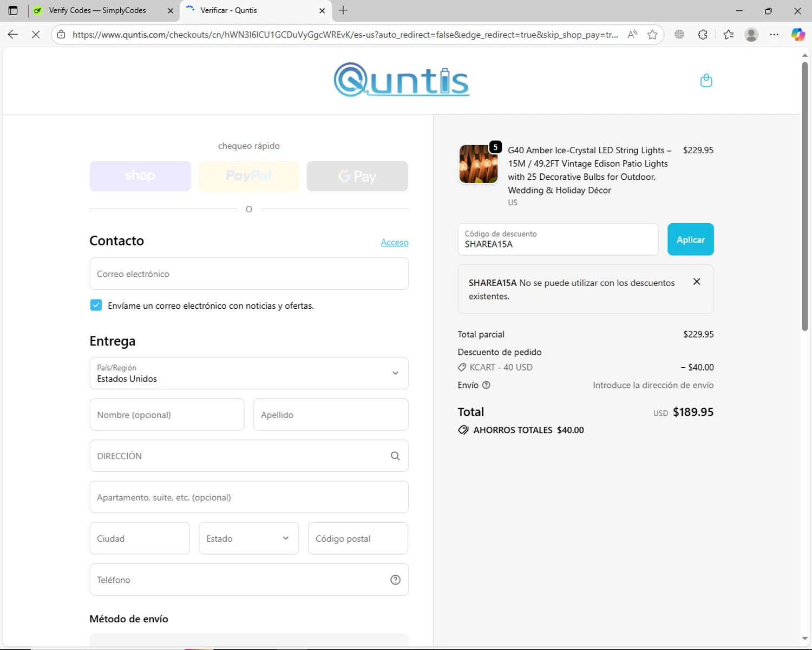Click the KCART - 40 USD label

(x=501, y=367)
